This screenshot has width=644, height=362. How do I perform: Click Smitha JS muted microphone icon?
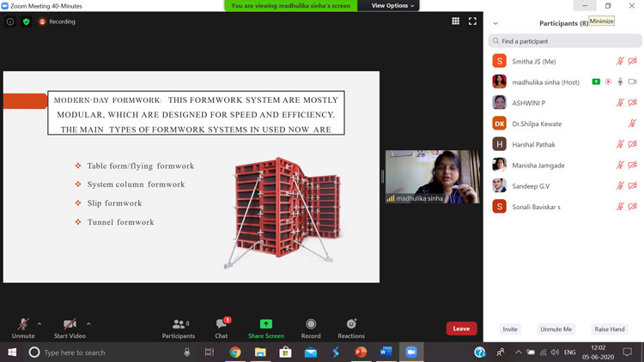[x=620, y=61]
